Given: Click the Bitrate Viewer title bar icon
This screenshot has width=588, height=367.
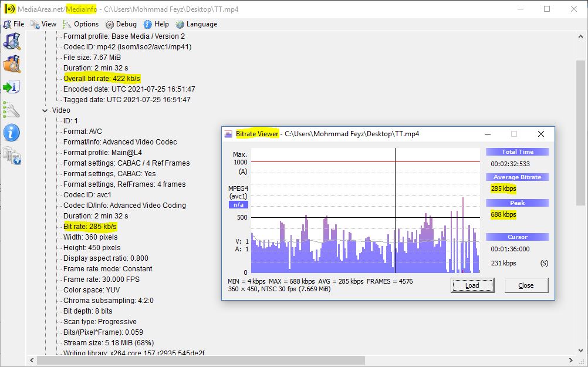Looking at the screenshot, I should [x=228, y=134].
